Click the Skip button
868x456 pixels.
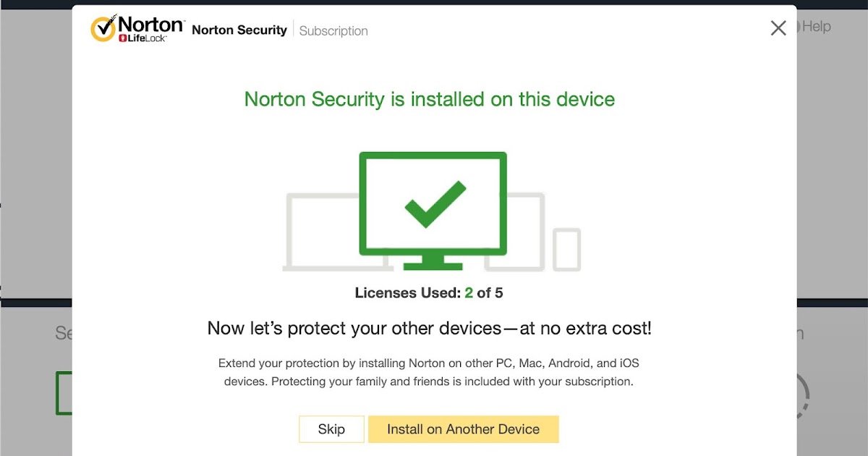[x=331, y=428]
